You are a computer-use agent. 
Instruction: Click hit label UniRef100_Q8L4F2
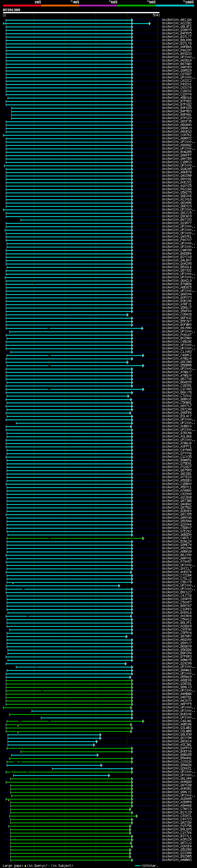177,26
